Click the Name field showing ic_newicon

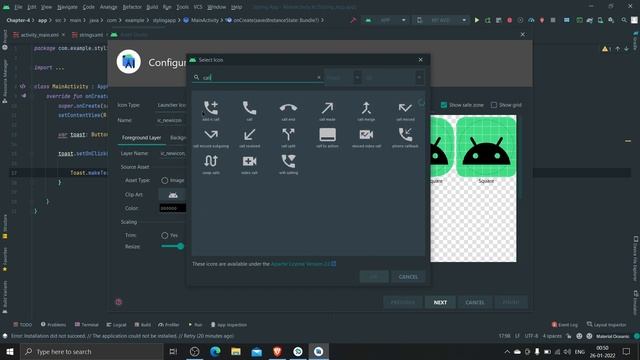click(171, 120)
